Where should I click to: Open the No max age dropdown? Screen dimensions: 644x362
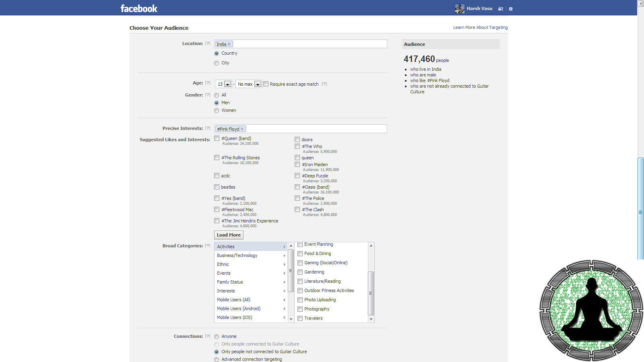(x=249, y=84)
